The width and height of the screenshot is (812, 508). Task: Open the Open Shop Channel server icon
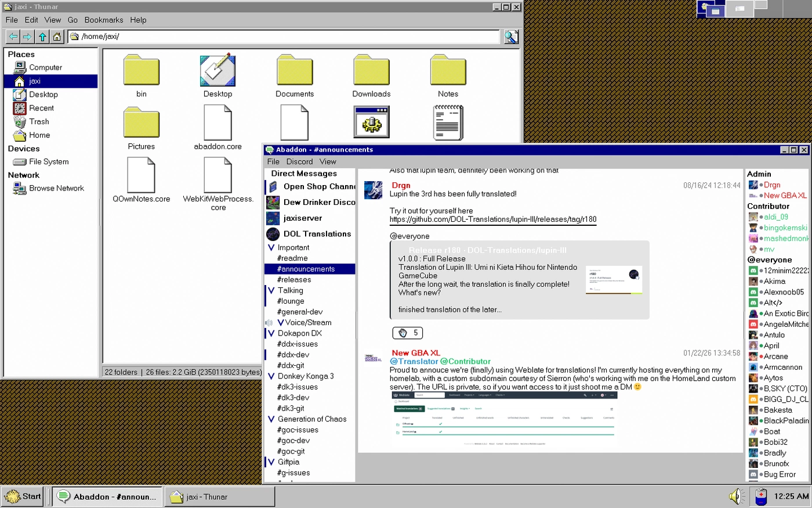click(273, 186)
